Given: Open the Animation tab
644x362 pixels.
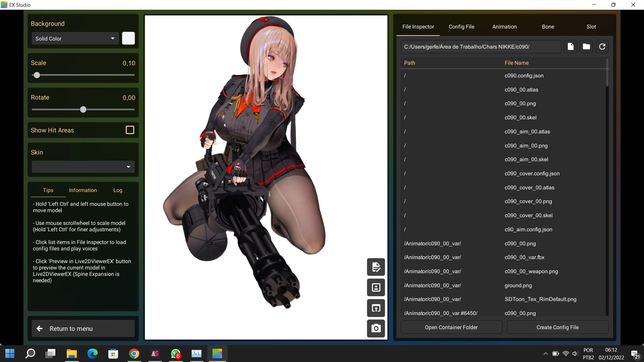Looking at the screenshot, I should (x=504, y=27).
